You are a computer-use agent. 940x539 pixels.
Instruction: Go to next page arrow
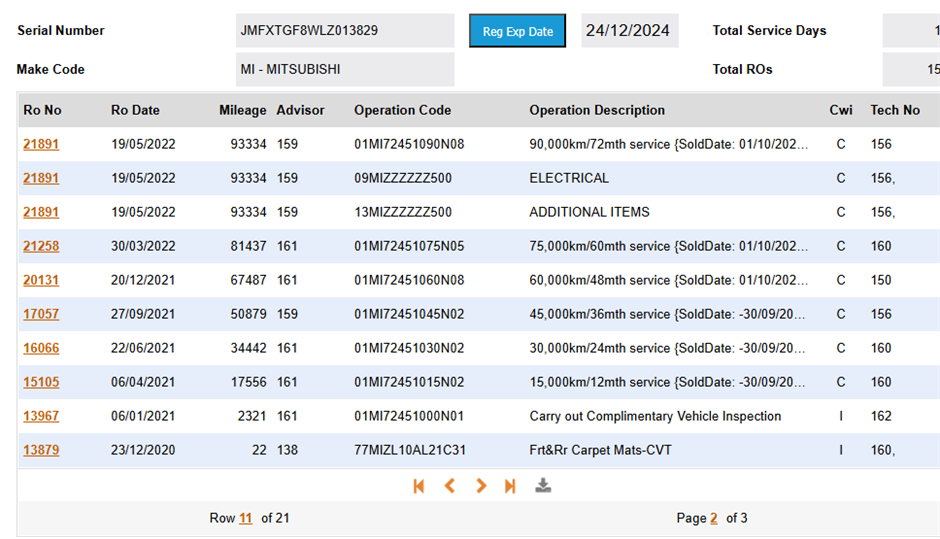(481, 486)
